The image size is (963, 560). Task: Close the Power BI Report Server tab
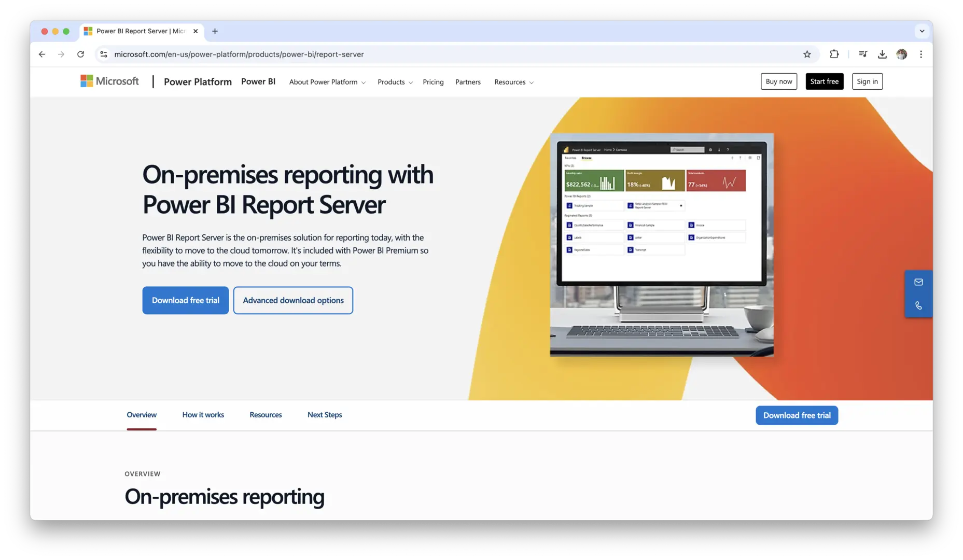(x=196, y=31)
